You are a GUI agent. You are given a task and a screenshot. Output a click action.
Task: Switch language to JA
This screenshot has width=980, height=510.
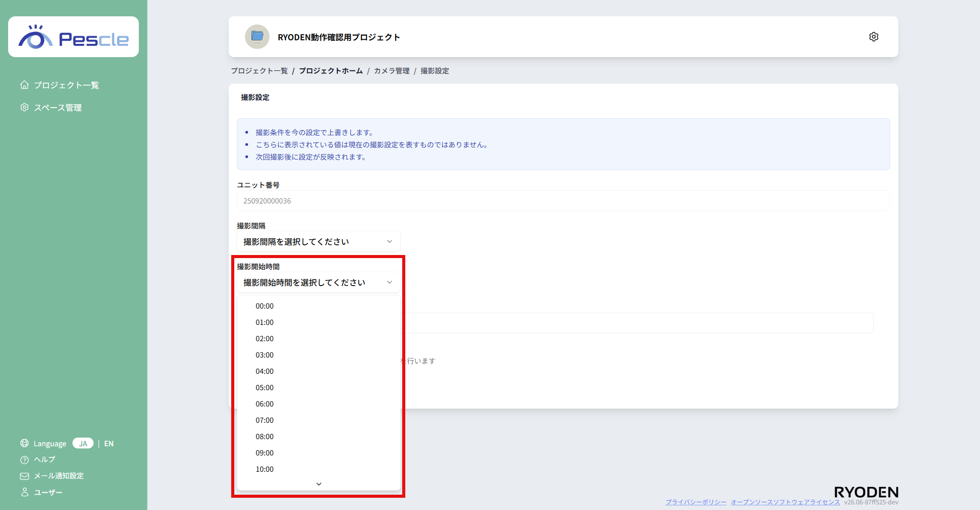coord(83,443)
